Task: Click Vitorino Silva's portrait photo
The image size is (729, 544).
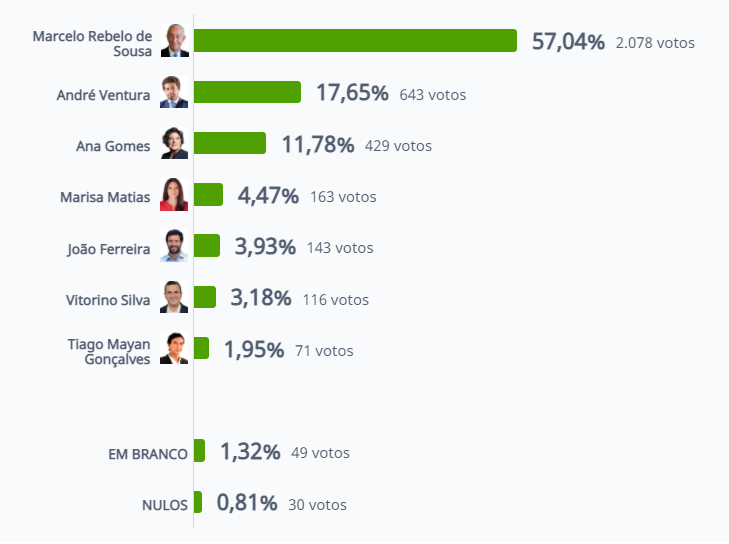Action: [174, 297]
